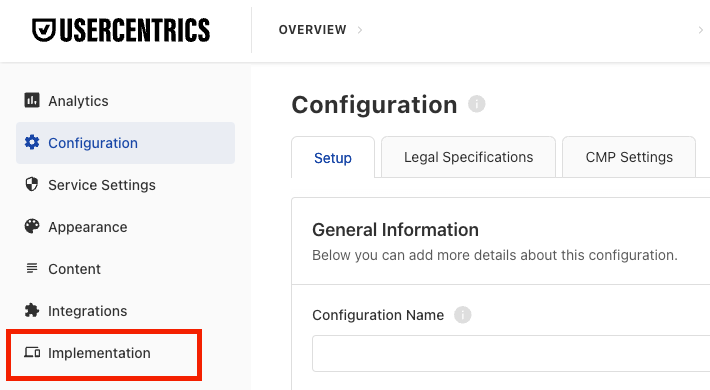Click the Analytics bar chart icon

(x=32, y=100)
